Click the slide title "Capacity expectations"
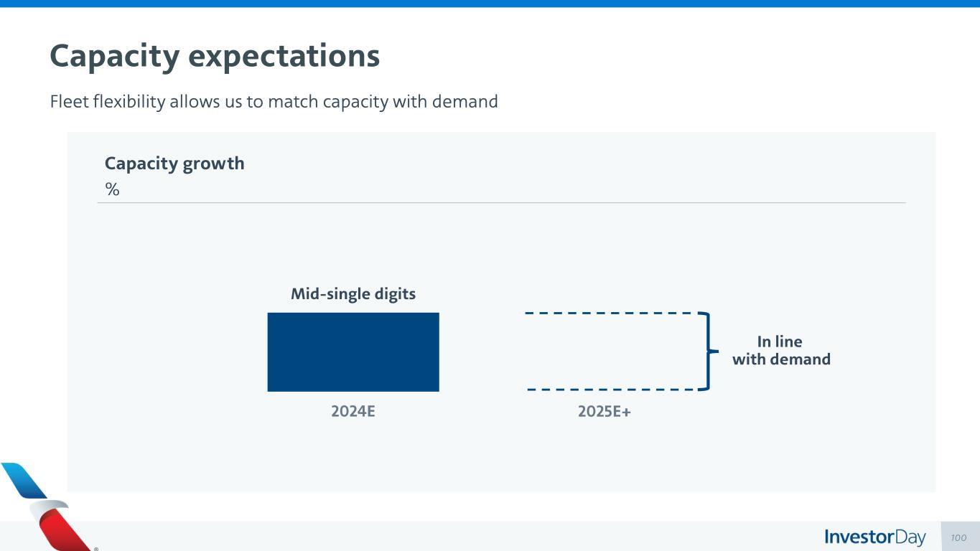Viewport: 980px width, 551px height. (x=214, y=56)
